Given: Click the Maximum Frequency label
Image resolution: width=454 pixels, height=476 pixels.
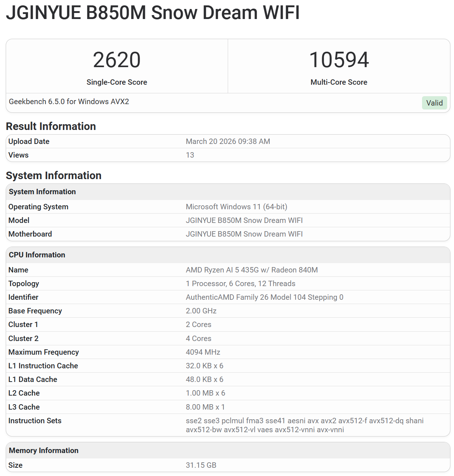Looking at the screenshot, I should pyautogui.click(x=43, y=352).
